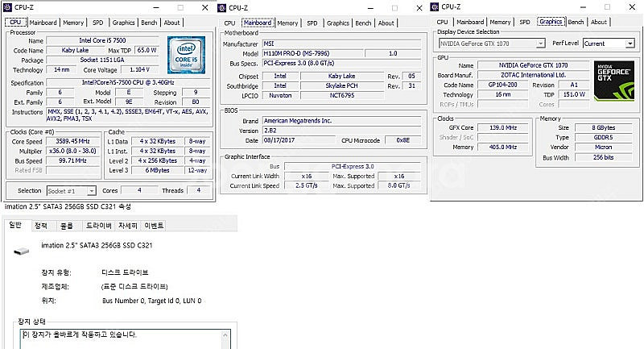The width and height of the screenshot is (644, 349).
Task: Click Current Link Speed 2.5 GT/s value
Action: click(307, 186)
